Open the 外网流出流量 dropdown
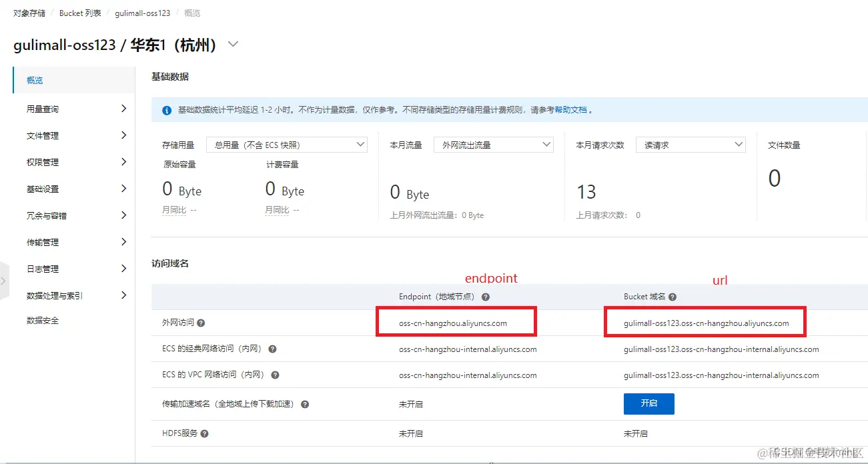868x464 pixels. pos(494,145)
